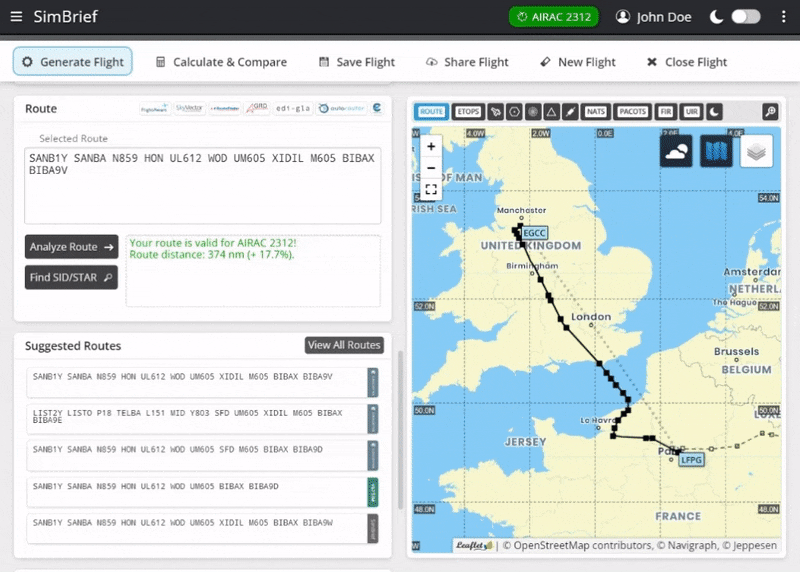Toggle the dark mode switch
800x572 pixels.
click(x=745, y=17)
